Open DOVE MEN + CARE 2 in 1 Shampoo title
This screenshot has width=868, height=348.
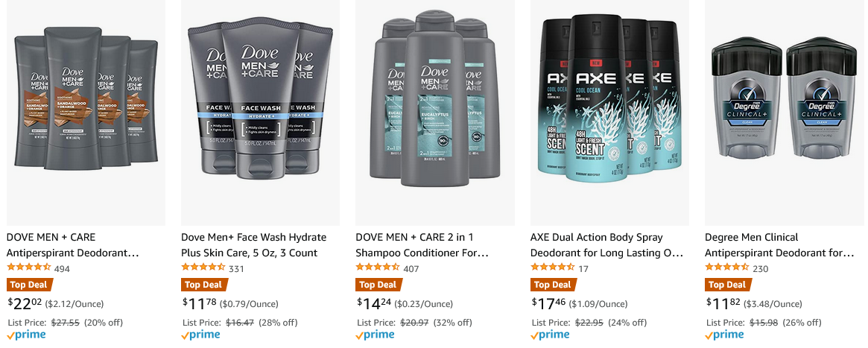coord(422,245)
